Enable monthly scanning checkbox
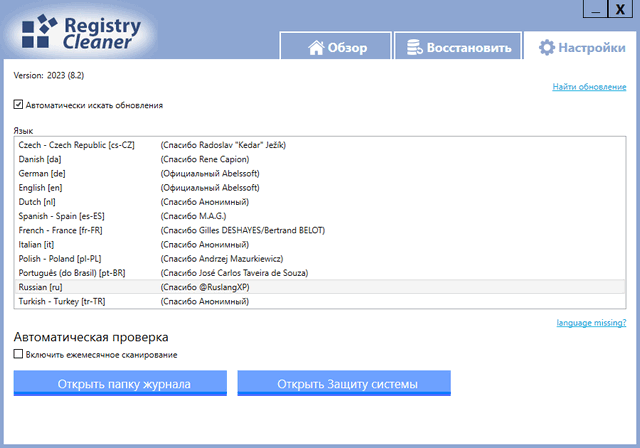Image resolution: width=640 pixels, height=448 pixels. 19,354
